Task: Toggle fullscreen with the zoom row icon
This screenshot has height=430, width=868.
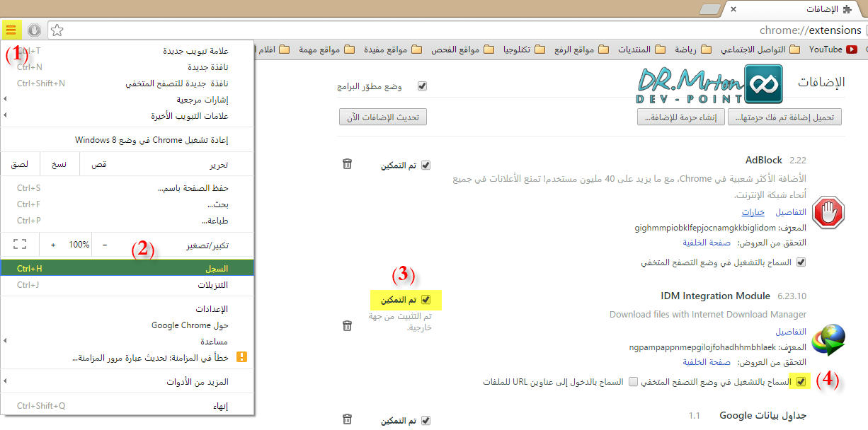Action: point(20,245)
